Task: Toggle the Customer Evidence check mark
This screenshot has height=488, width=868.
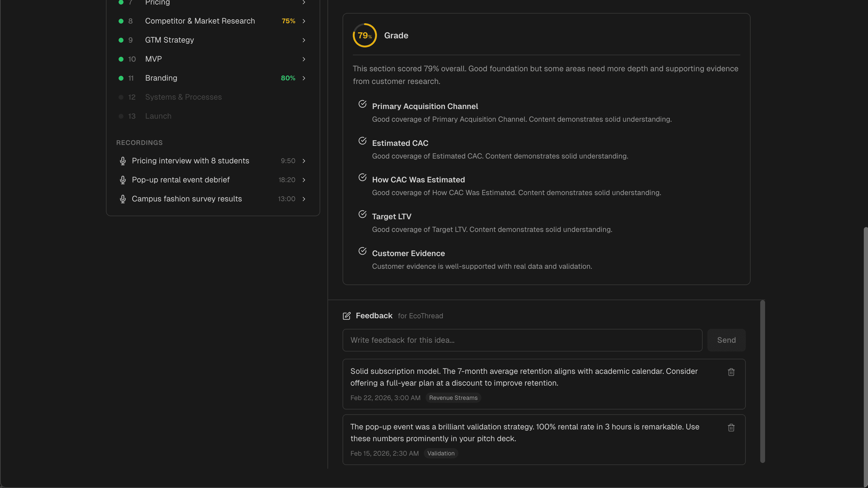Action: (362, 251)
